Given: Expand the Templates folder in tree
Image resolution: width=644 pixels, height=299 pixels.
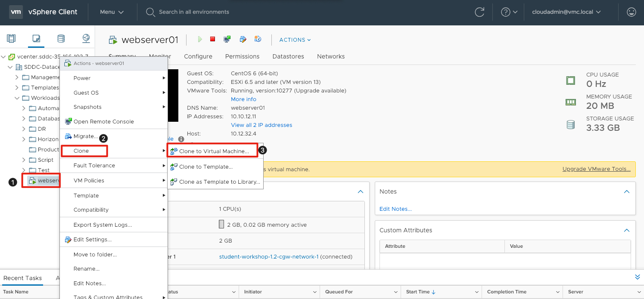Looking at the screenshot, I should [x=17, y=87].
